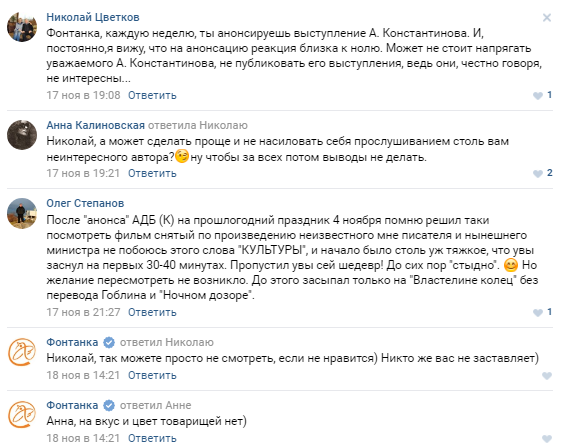Image resolution: width=561 pixels, height=447 pixels.
Task: Open Олег Степанов profile name link
Action: (85, 203)
